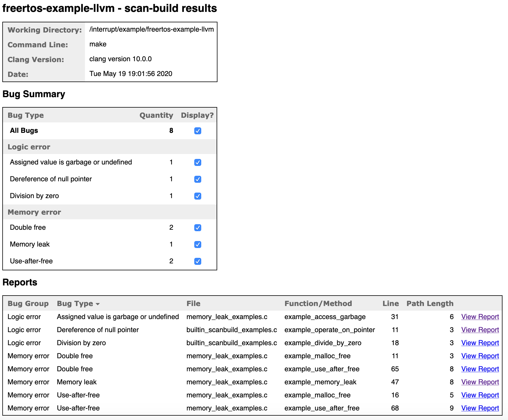Open report for example_operate_on_pointer
Image resolution: width=508 pixels, height=420 pixels.
point(480,330)
